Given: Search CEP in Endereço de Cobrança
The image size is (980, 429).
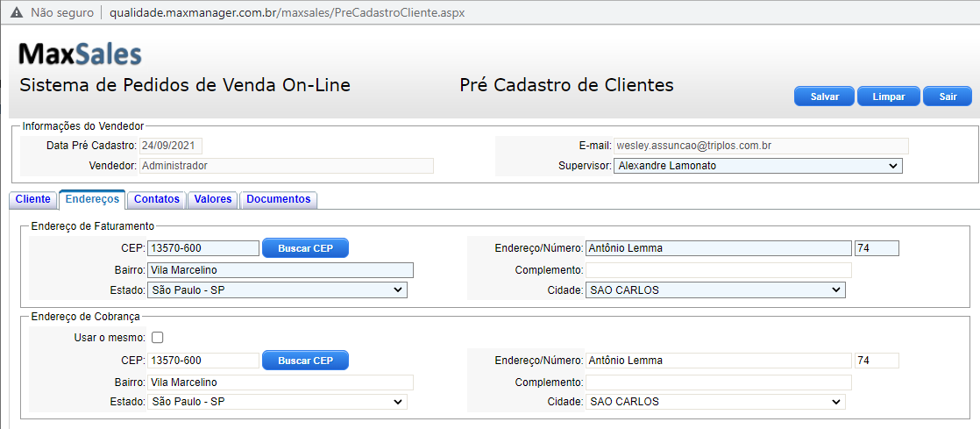Looking at the screenshot, I should coord(305,361).
